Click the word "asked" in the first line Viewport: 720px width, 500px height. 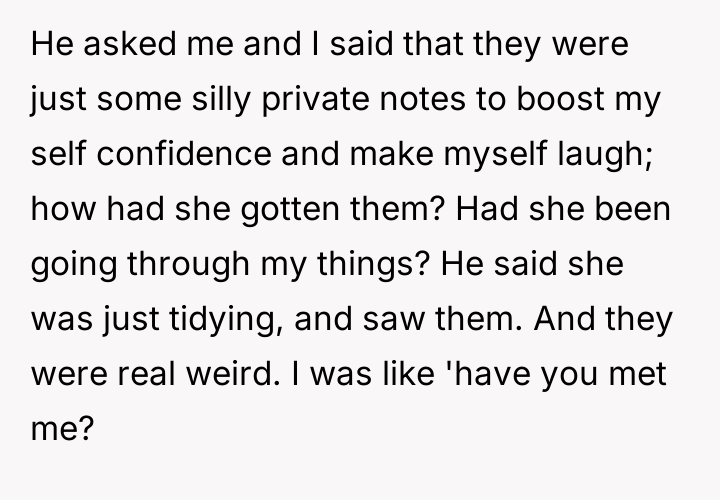tap(114, 46)
